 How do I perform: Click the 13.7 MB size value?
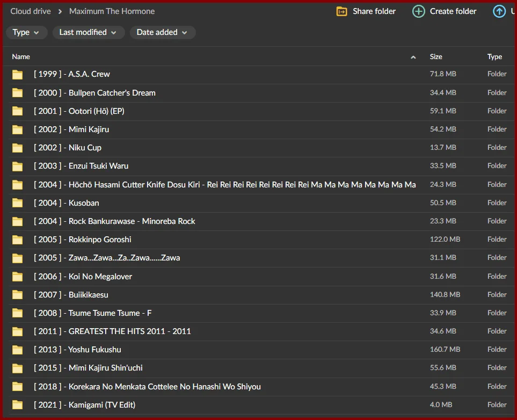tap(443, 147)
